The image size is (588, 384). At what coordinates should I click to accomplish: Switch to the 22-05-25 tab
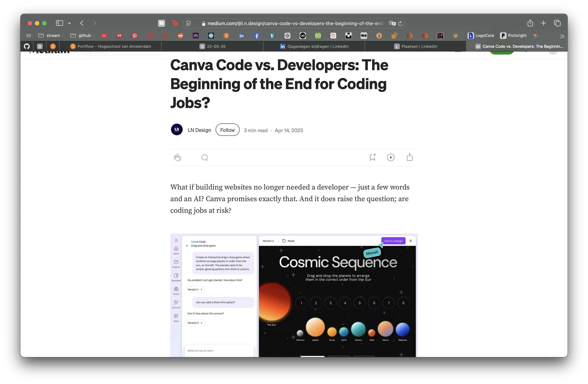click(x=212, y=46)
